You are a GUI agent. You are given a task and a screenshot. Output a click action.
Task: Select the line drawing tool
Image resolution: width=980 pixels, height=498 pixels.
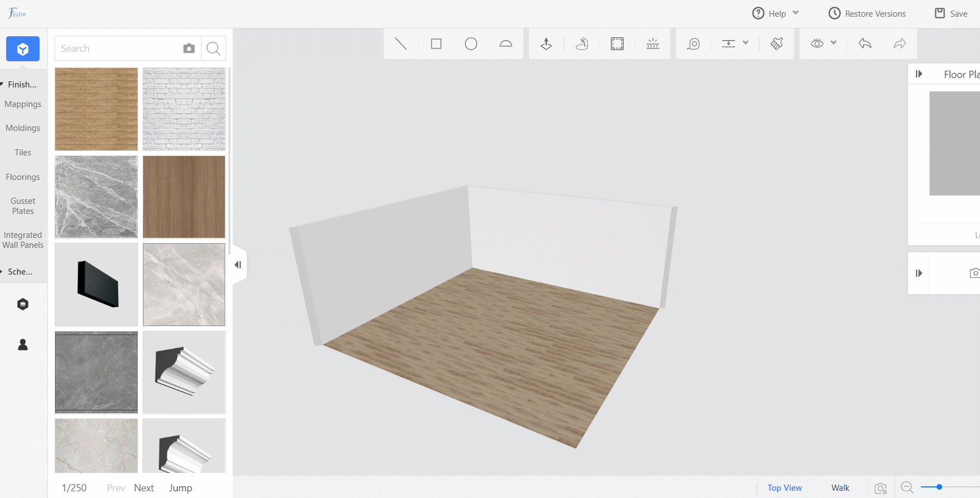(400, 43)
